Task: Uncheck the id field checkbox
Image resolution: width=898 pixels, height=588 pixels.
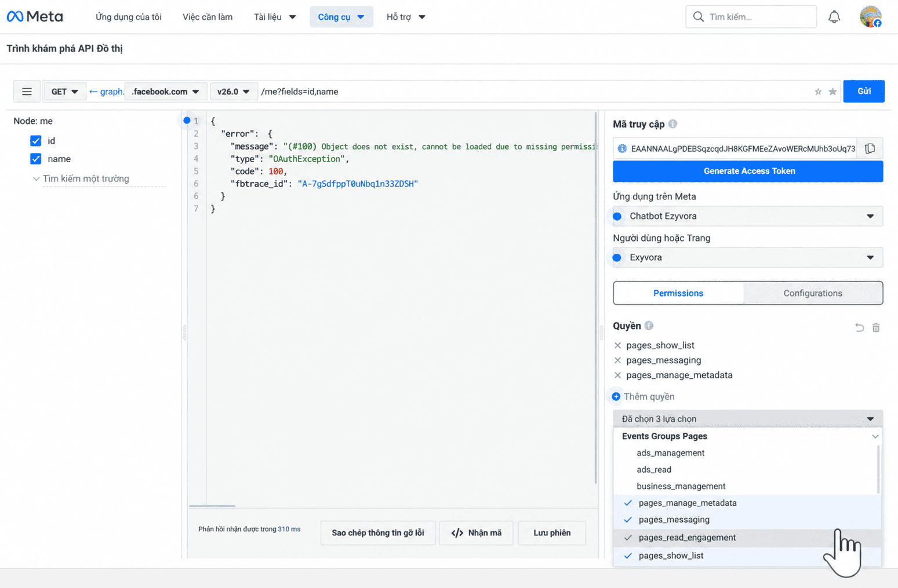Action: coord(36,141)
